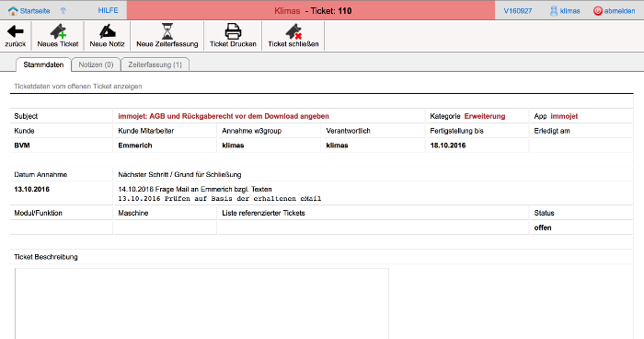644x339 pixels.
Task: Open the Zeiterfassung (1) tab
Action: [x=155, y=64]
